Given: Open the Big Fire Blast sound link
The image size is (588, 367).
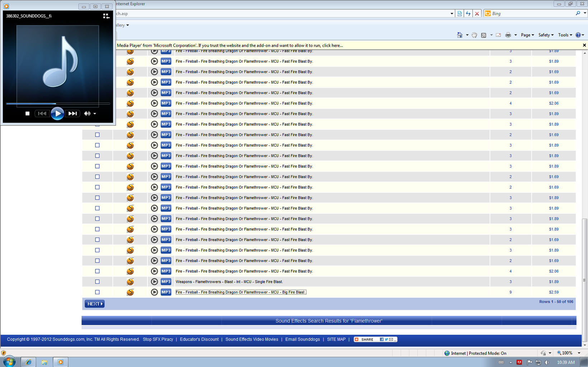Looking at the screenshot, I should coord(240,292).
